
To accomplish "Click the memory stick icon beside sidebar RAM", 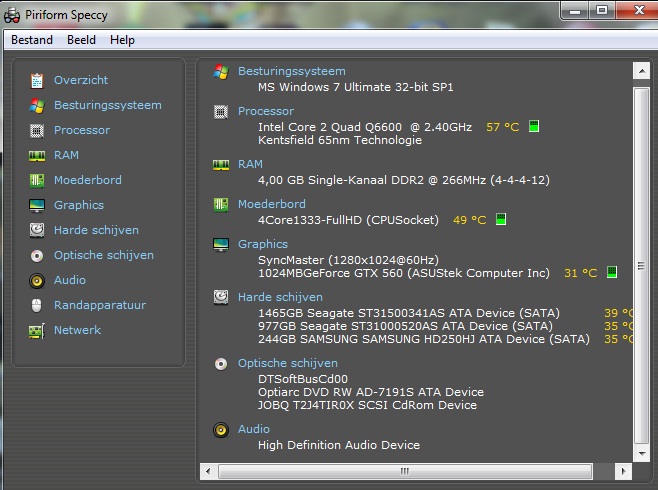I will (x=37, y=156).
